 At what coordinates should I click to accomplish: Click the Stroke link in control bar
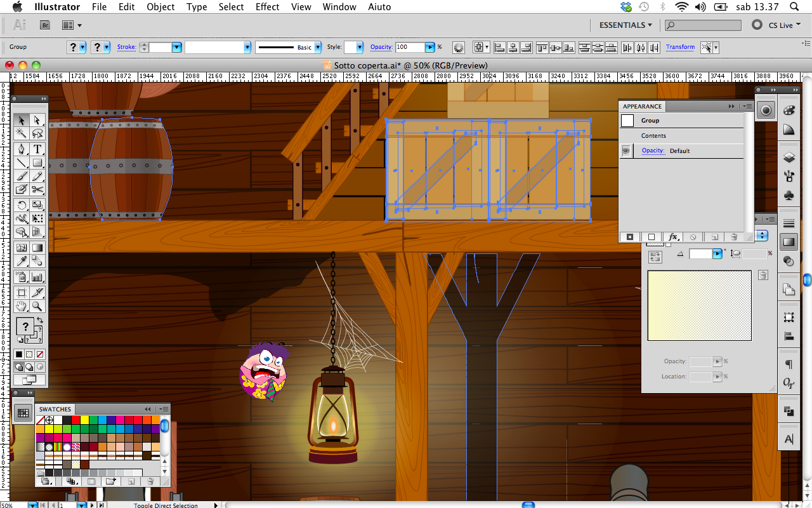tap(126, 47)
